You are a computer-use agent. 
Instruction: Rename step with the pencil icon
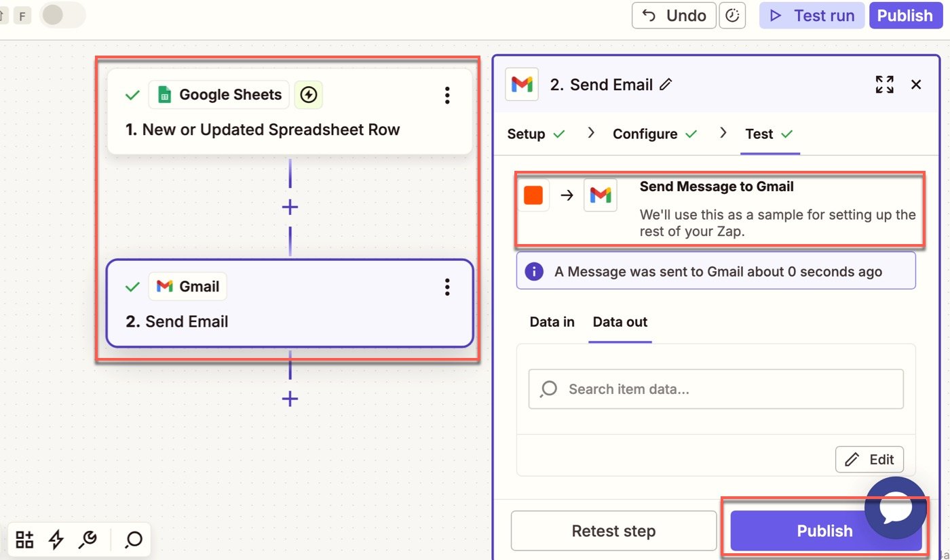[x=666, y=85]
